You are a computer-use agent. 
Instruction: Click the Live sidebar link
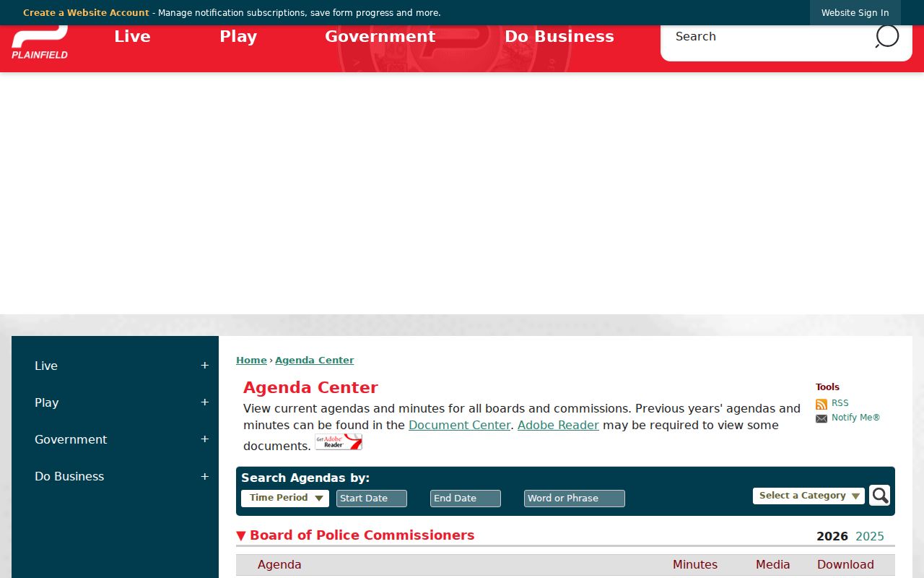pos(46,366)
